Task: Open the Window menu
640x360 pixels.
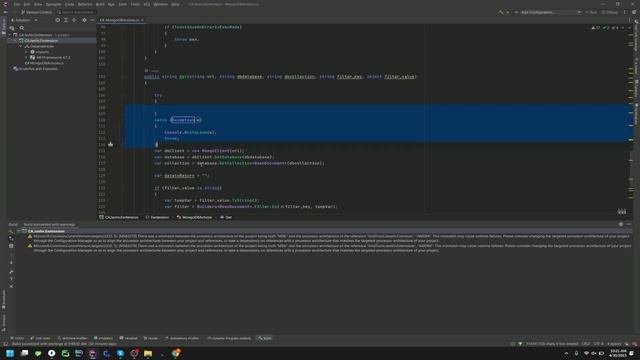Action: tap(160, 4)
